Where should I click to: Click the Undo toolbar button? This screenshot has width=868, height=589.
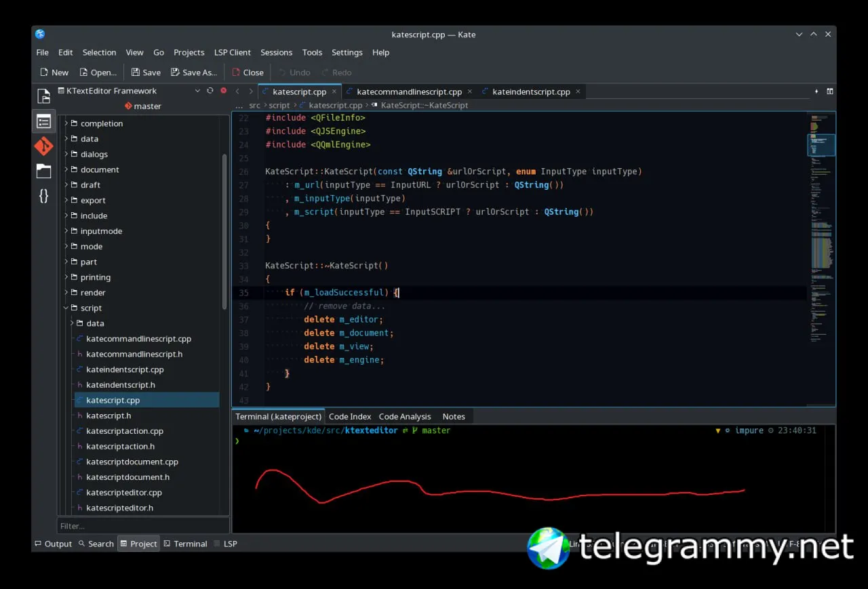pos(294,73)
